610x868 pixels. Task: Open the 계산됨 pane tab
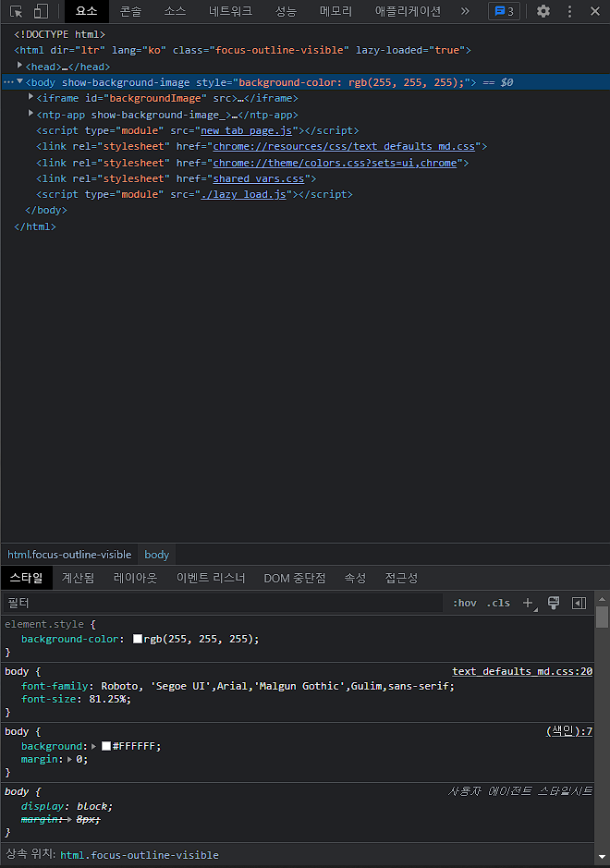78,578
